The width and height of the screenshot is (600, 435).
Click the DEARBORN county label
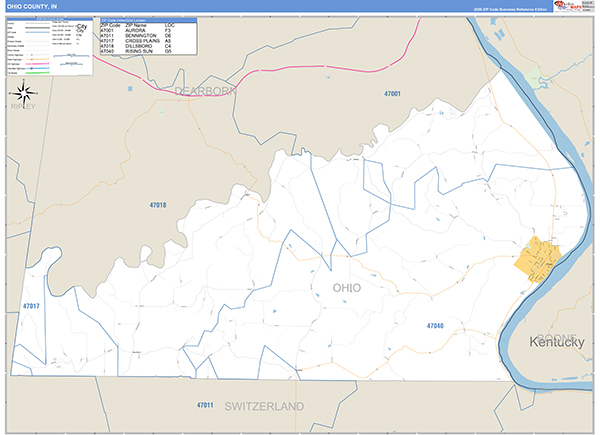coord(205,91)
